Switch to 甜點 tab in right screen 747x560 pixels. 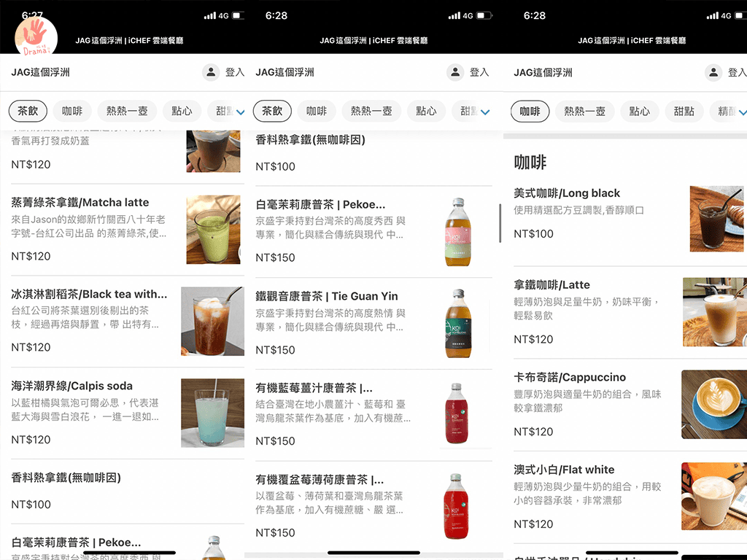684,111
